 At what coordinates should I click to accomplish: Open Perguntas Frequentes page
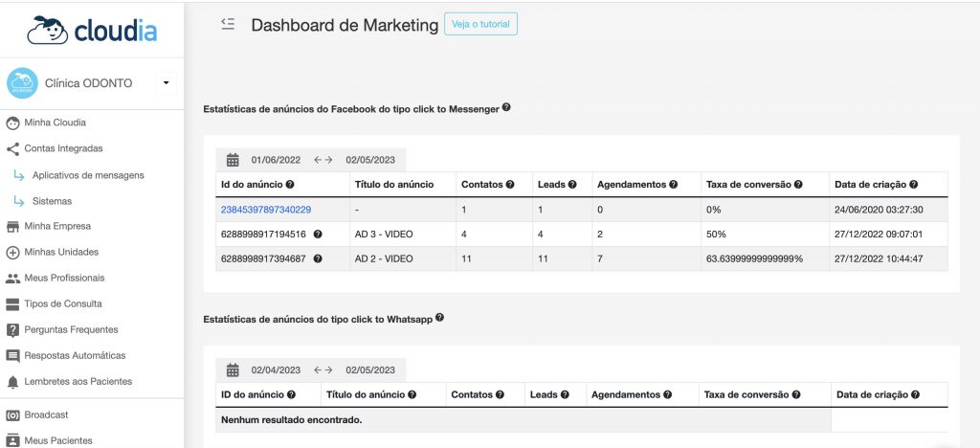coord(71,330)
